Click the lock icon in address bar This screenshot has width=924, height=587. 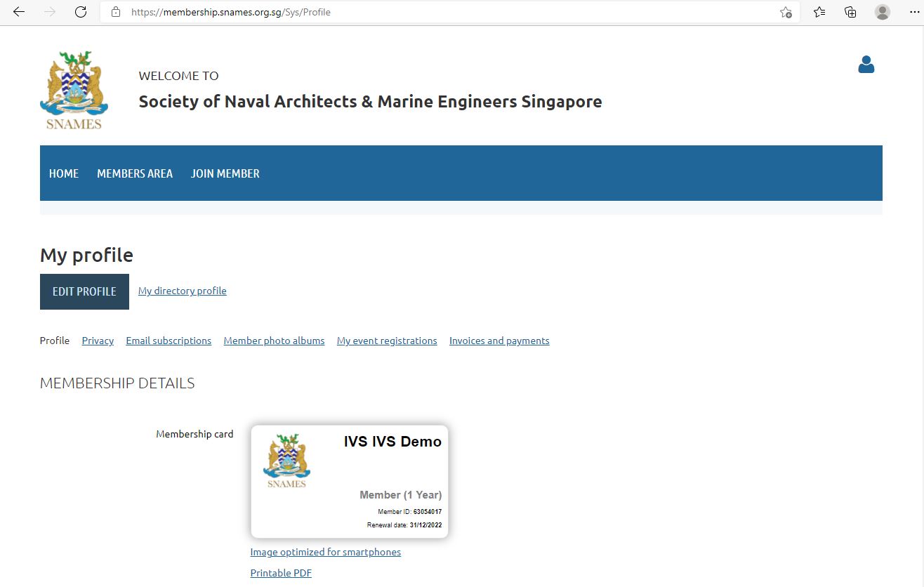click(116, 12)
